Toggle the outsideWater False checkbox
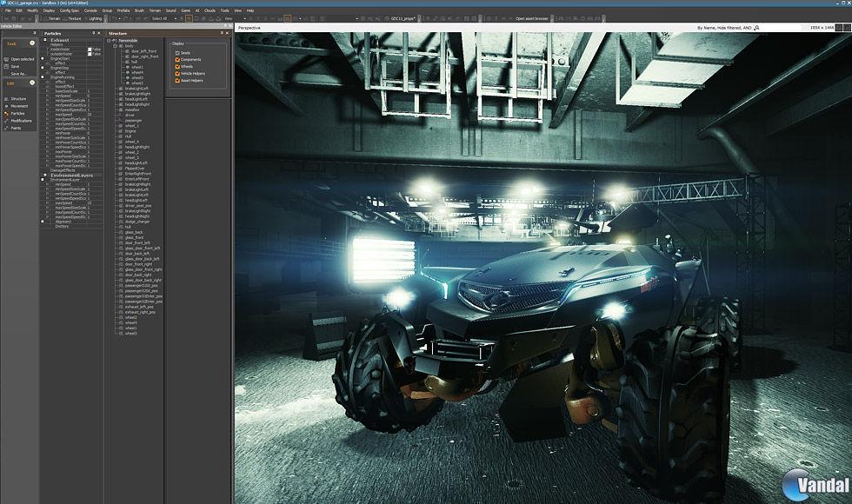This screenshot has width=852, height=504. (x=90, y=54)
